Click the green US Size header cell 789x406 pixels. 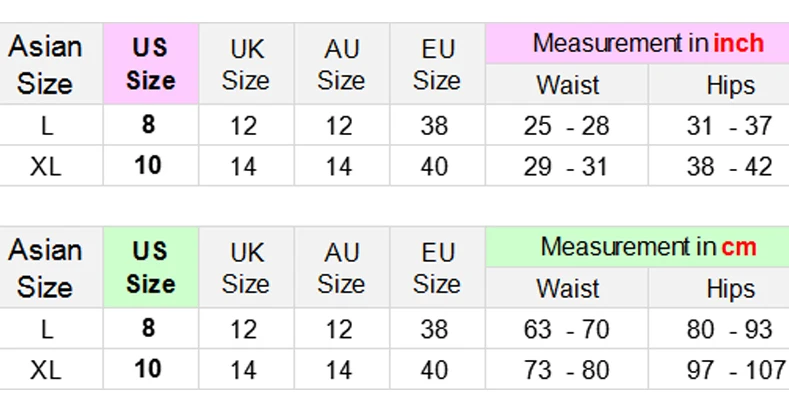coord(151,267)
